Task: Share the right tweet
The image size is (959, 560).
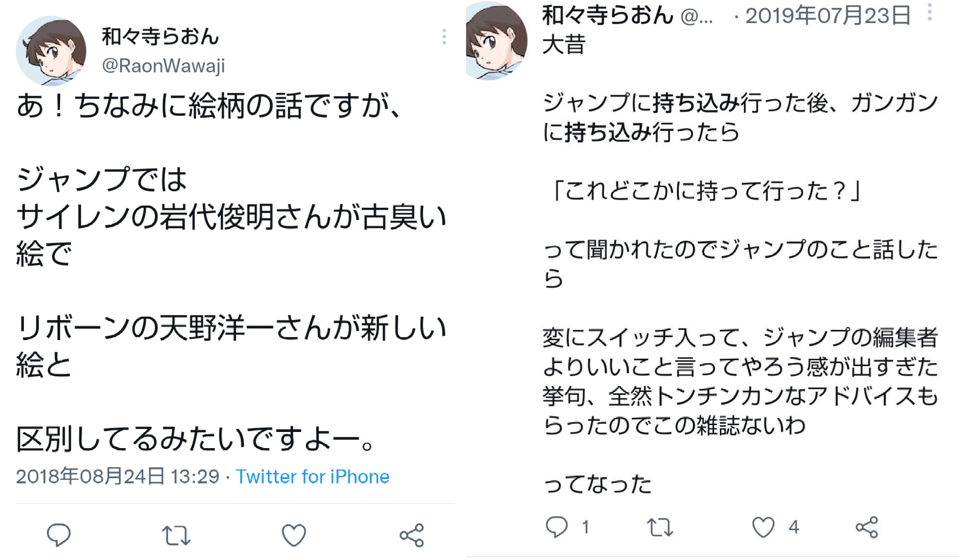Action: click(867, 527)
